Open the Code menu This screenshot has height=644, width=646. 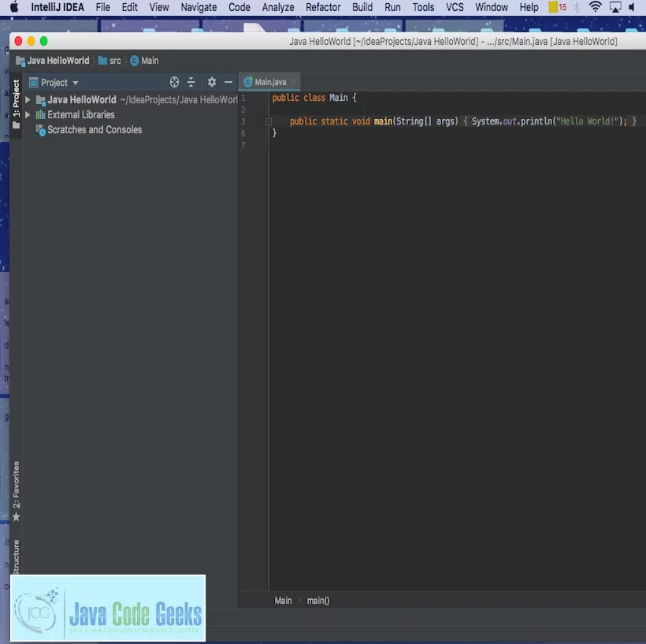239,7
